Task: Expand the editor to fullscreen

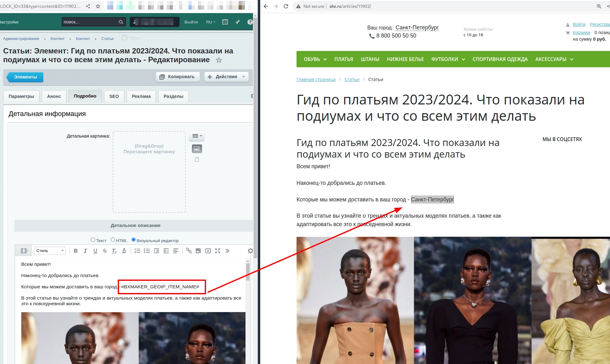Action: click(218, 251)
